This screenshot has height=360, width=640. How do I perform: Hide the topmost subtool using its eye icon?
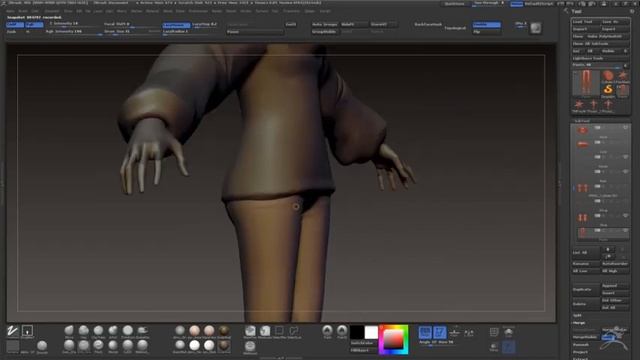(625, 128)
